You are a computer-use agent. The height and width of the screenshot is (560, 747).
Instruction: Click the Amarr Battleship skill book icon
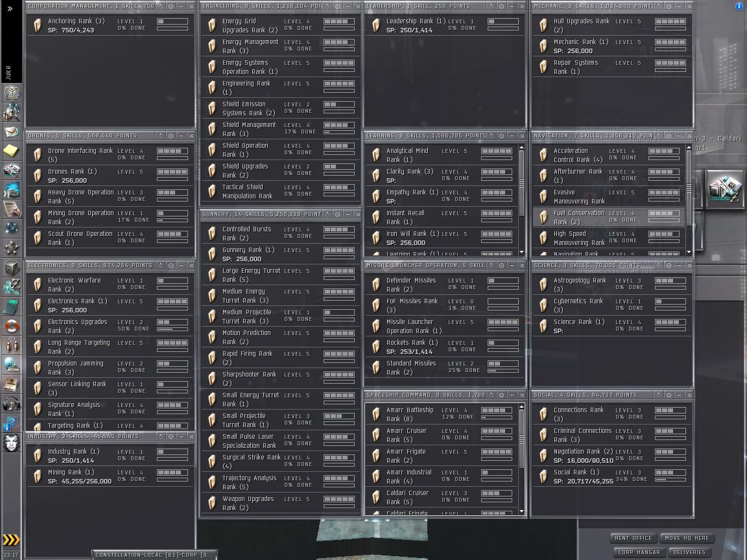(376, 414)
